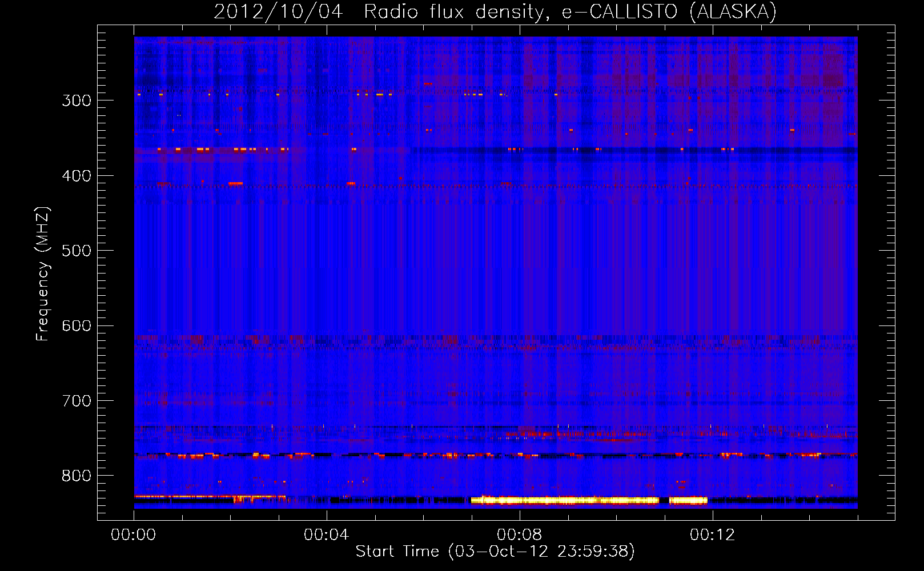
Task: Click the 600 frequency tick label
Action: (x=77, y=326)
